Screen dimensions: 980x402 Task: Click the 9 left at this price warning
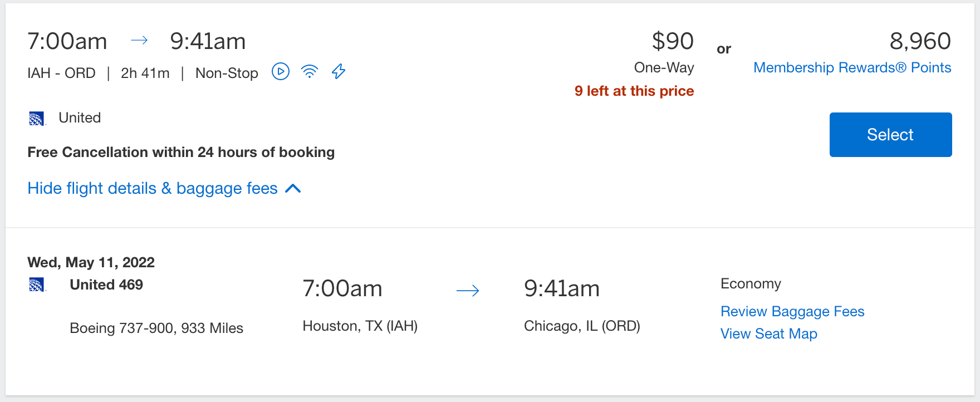click(635, 90)
